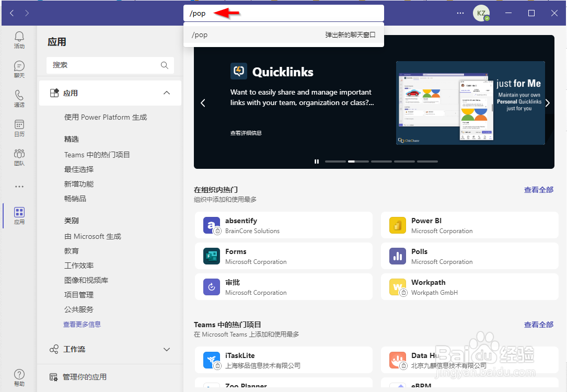Open more apps ellipsis in left sidebar
567x392 pixels.
(x=19, y=187)
